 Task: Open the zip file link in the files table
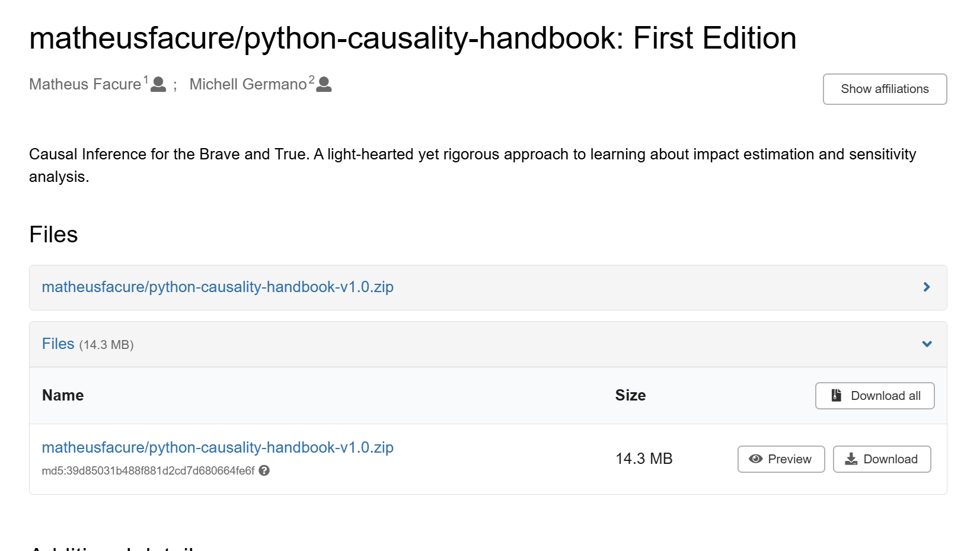(218, 447)
